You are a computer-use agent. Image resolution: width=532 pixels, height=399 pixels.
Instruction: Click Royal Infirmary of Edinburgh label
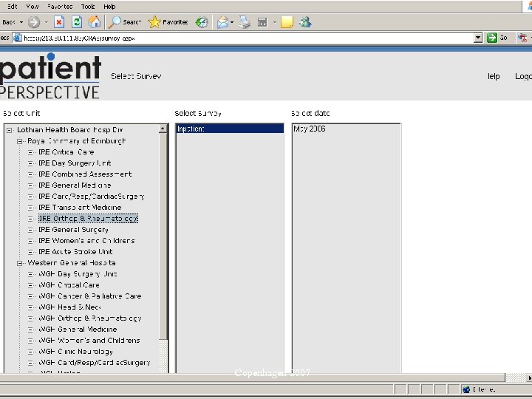point(77,141)
